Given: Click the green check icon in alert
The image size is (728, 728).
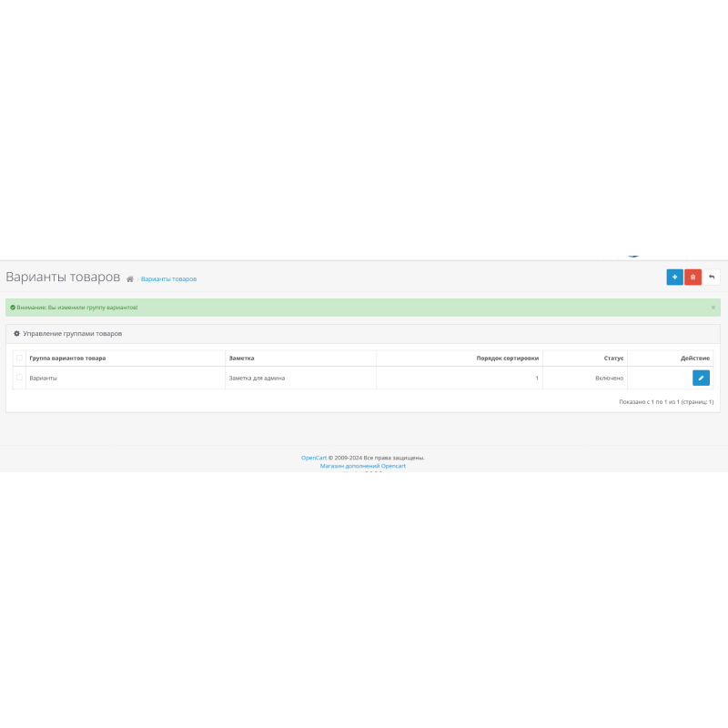Looking at the screenshot, I should pos(13,308).
